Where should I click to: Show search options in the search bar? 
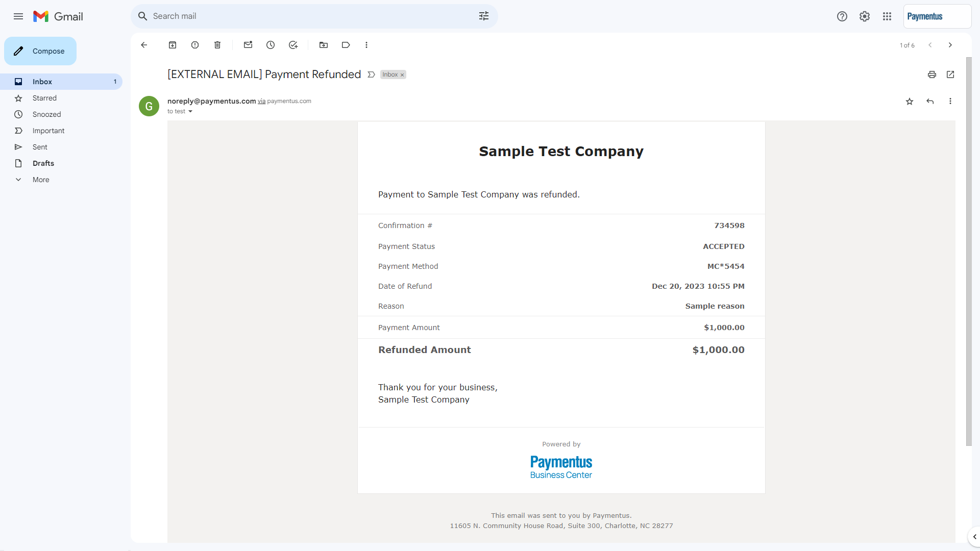click(x=484, y=16)
